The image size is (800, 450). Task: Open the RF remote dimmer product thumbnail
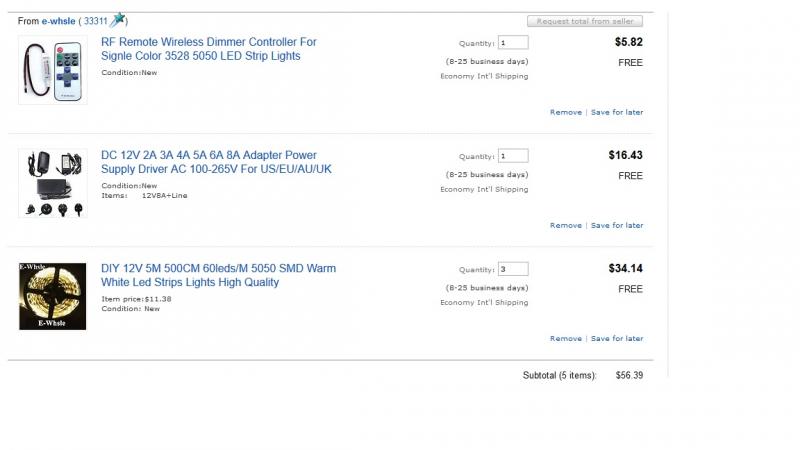[53, 70]
